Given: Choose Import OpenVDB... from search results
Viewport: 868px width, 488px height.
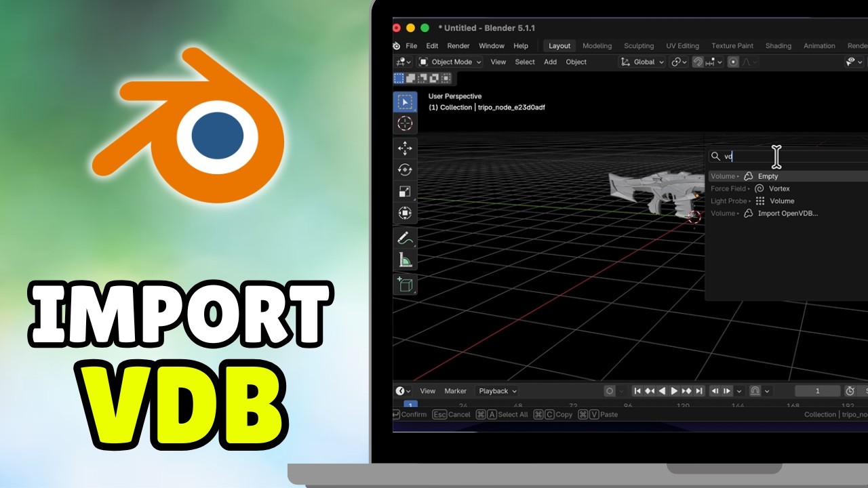Looking at the screenshot, I should pos(788,213).
